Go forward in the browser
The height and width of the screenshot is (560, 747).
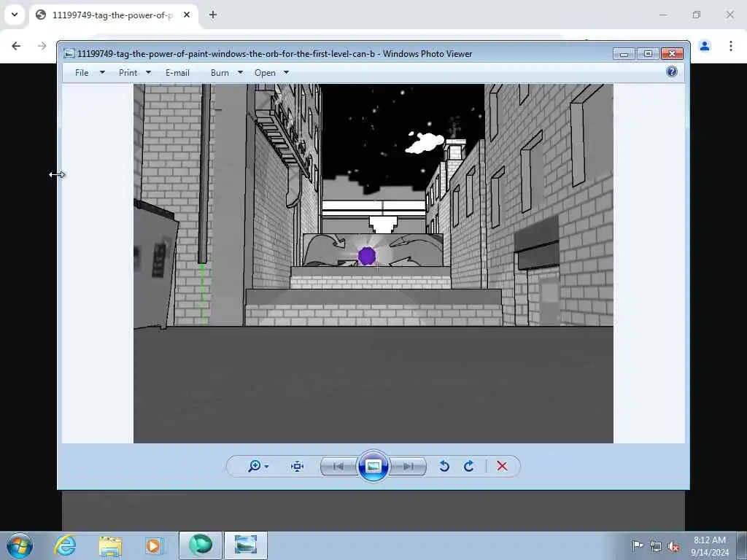(x=42, y=46)
